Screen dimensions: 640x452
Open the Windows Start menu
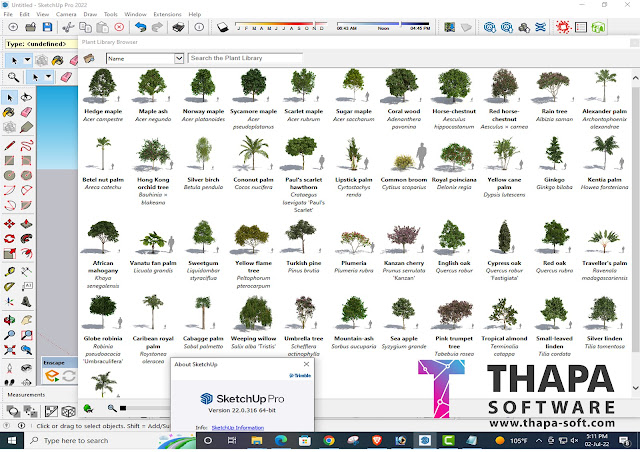12,441
